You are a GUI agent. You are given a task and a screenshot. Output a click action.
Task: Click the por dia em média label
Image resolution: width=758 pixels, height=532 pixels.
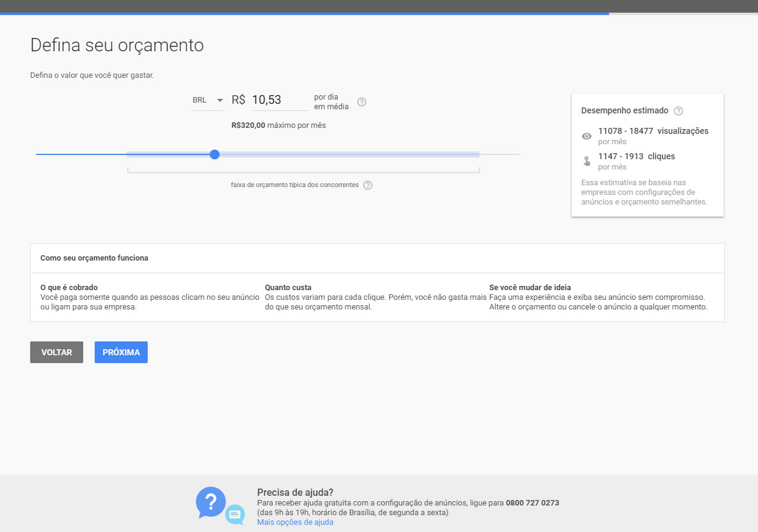332,102
